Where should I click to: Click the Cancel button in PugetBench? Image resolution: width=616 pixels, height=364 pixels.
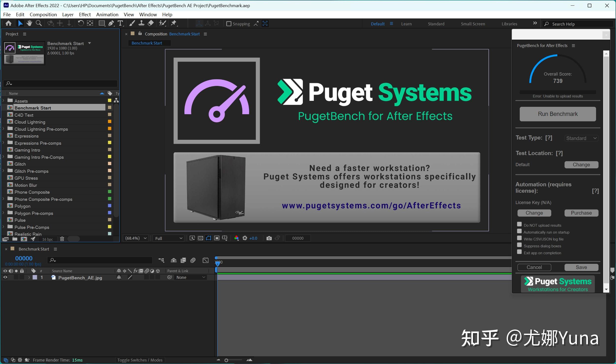point(534,267)
